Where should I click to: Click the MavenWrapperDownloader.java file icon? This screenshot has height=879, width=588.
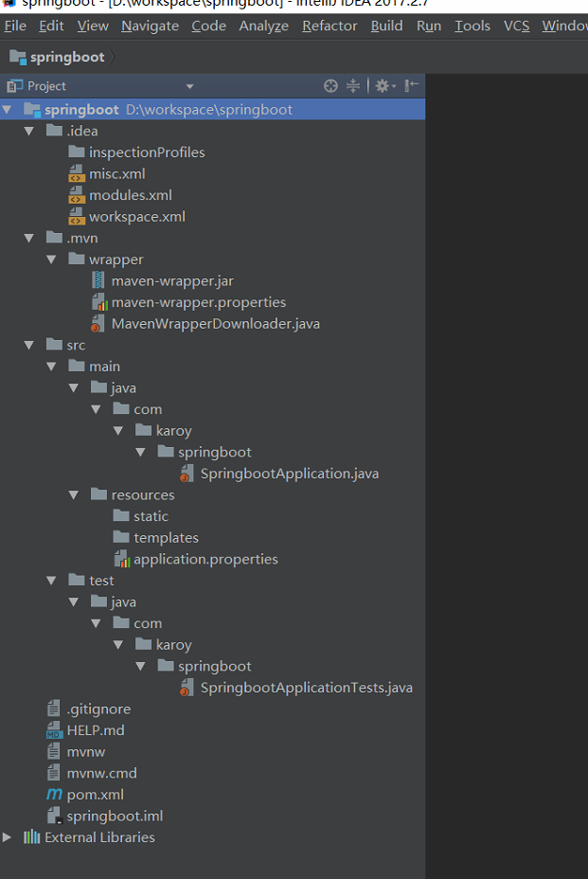pyautogui.click(x=98, y=323)
